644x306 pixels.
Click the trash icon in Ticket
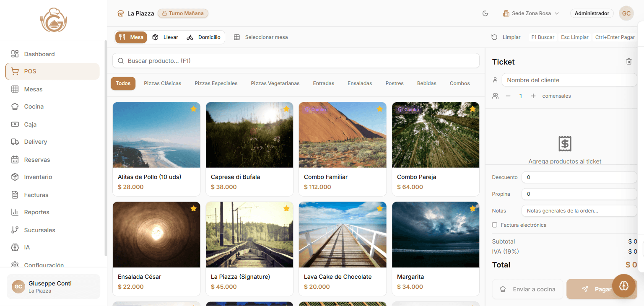tap(629, 62)
